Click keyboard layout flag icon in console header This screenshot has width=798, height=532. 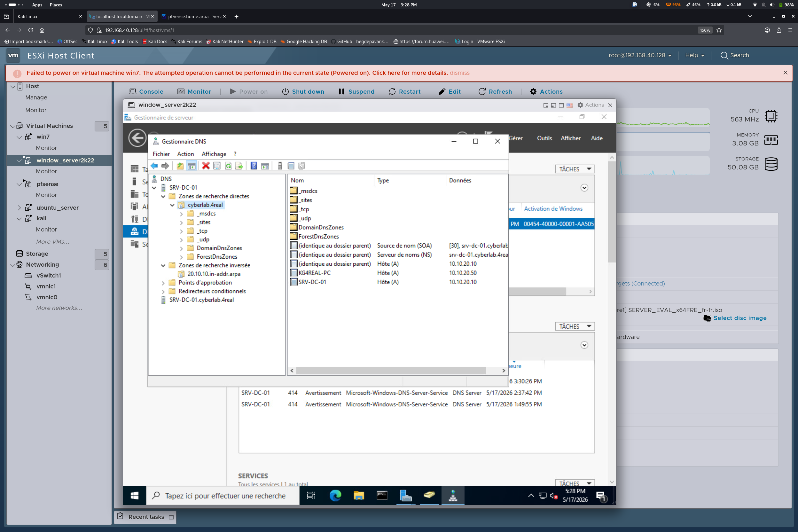click(x=570, y=106)
